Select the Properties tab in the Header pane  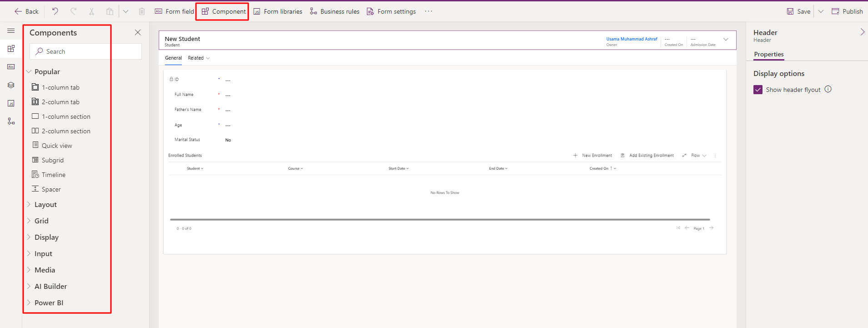point(768,54)
